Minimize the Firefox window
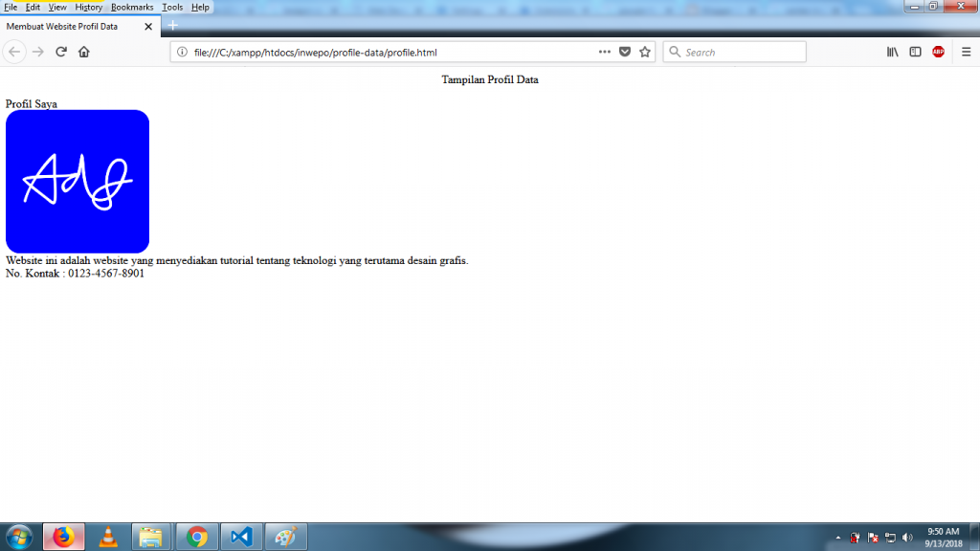 pyautogui.click(x=914, y=7)
